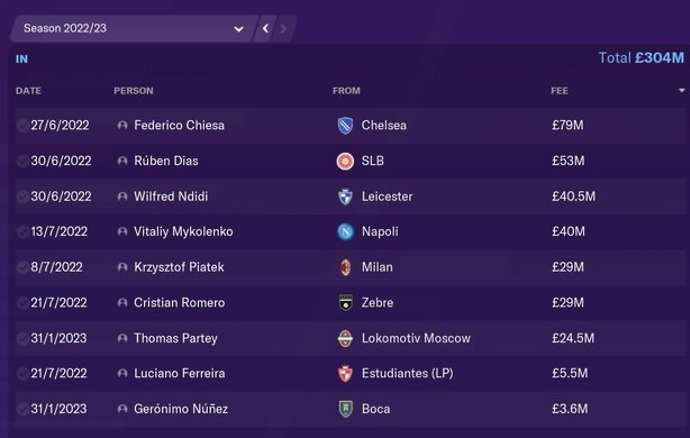Image resolution: width=690 pixels, height=438 pixels.
Task: Open Rúben Dias's player profile
Action: click(166, 161)
